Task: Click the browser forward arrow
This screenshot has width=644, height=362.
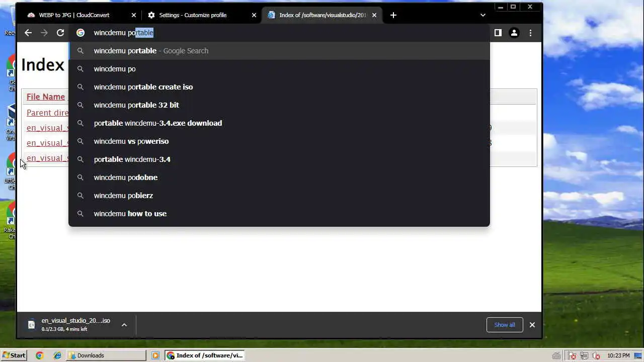Action: (x=44, y=33)
